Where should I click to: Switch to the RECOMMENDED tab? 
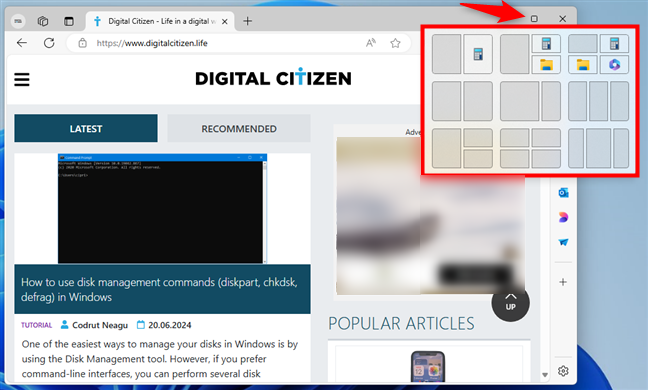pyautogui.click(x=239, y=128)
